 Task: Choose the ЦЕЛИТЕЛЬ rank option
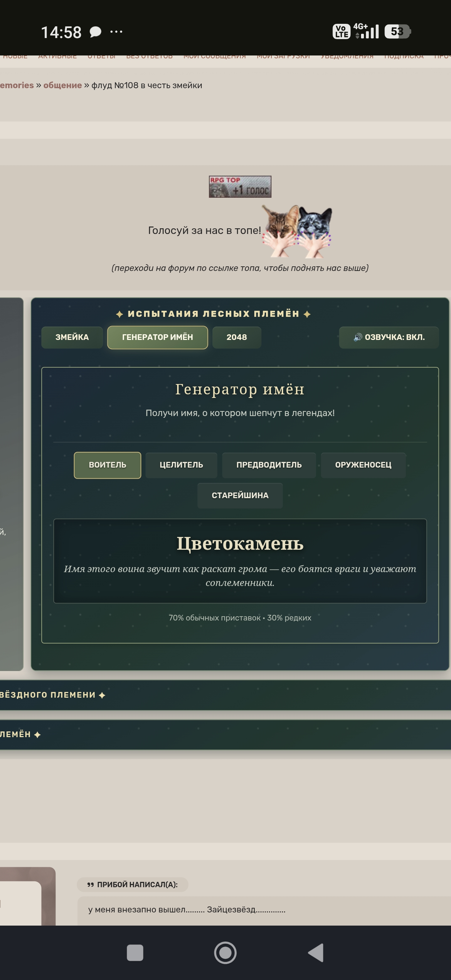click(x=181, y=465)
